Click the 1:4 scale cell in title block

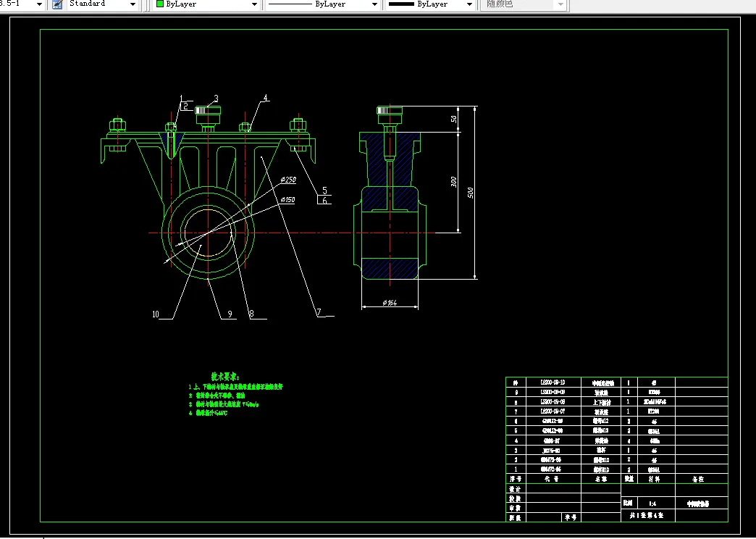[652, 503]
